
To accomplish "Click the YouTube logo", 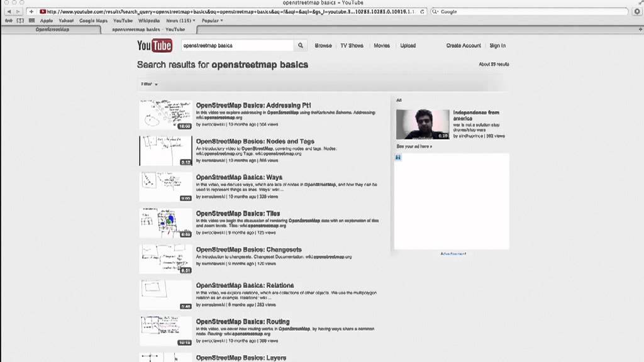I will pyautogui.click(x=155, y=45).
